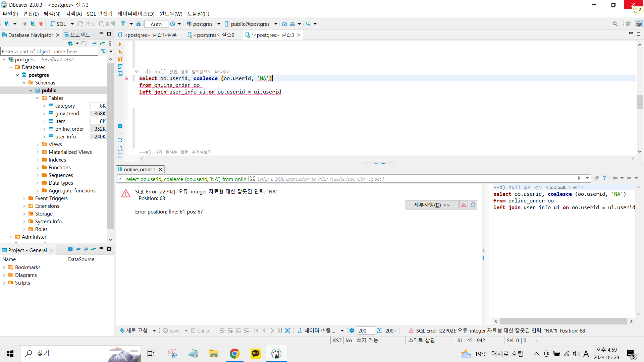Switch to the <postgres> 실습2 editor tab
Screen dimensions: 644x362
coord(211,35)
